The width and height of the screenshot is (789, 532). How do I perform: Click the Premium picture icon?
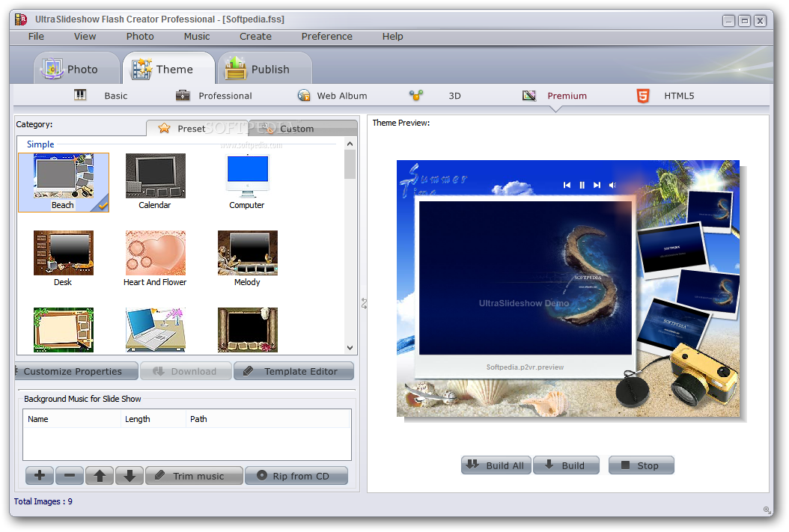tap(528, 96)
